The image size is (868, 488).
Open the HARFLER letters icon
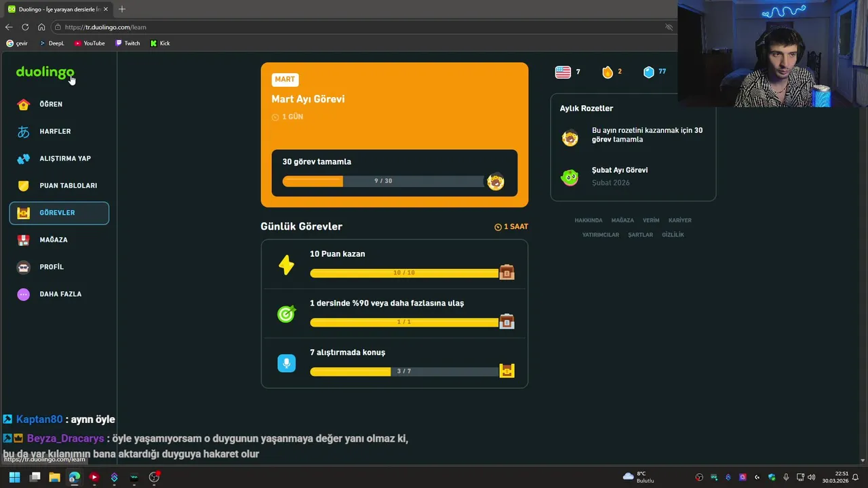coord(24,131)
